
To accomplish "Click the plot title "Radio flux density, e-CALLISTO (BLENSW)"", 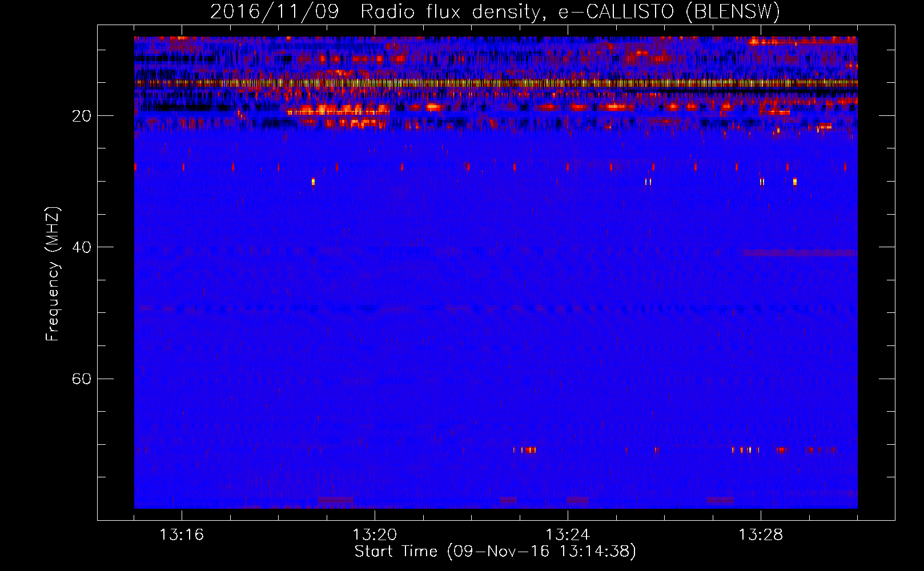I will coord(571,11).
